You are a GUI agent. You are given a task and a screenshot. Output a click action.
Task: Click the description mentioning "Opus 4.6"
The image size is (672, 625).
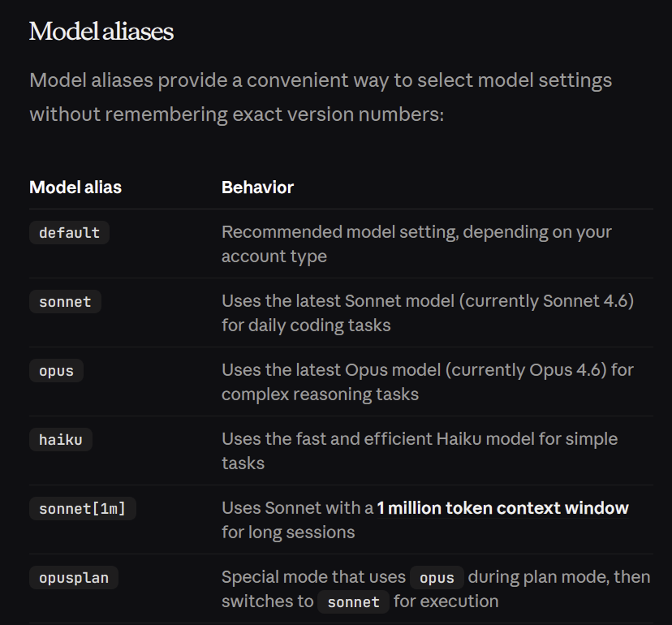click(427, 381)
